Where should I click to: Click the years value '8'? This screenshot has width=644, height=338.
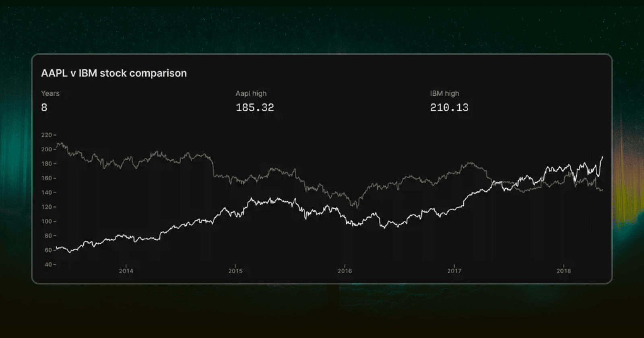[x=44, y=107]
